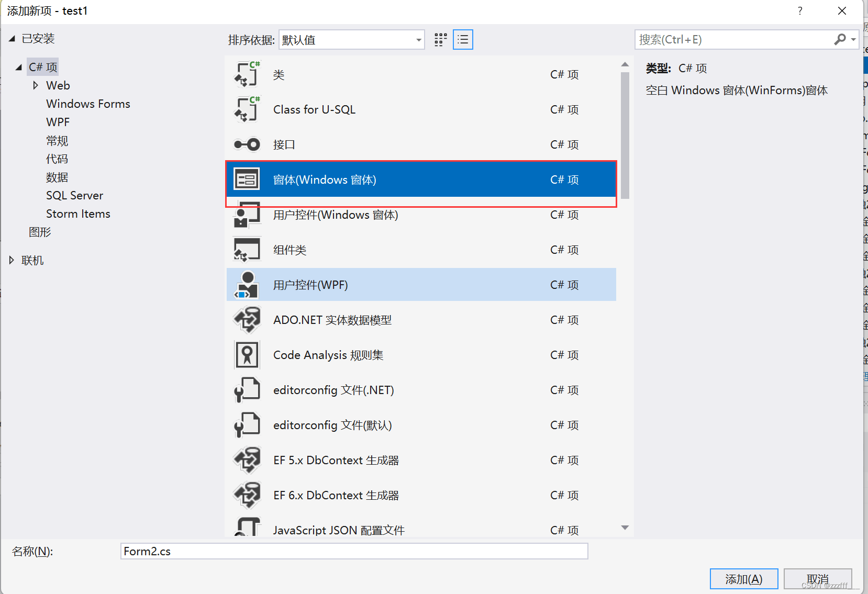Switch to small icons grid view
The image size is (868, 594).
click(441, 40)
